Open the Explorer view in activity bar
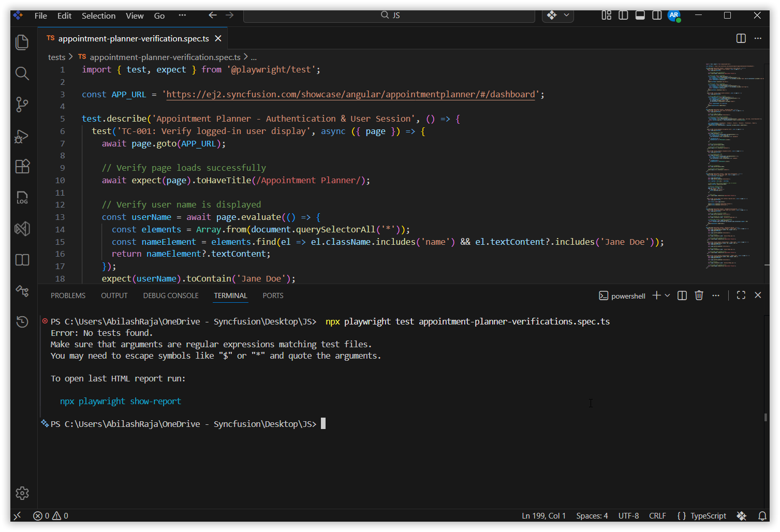 [x=22, y=42]
